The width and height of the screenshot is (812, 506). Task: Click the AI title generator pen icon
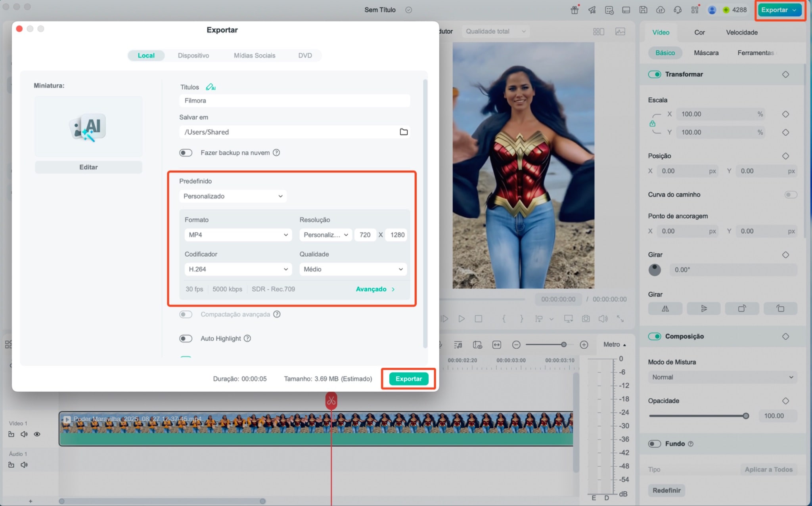point(211,87)
